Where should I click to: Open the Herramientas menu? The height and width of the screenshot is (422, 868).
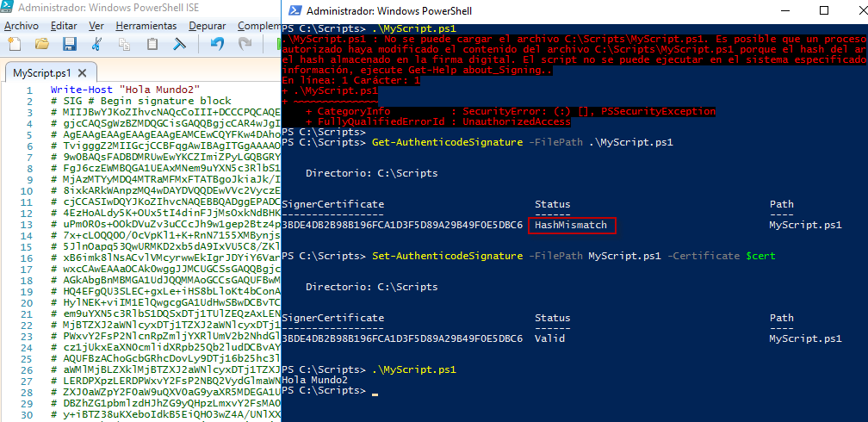146,26
